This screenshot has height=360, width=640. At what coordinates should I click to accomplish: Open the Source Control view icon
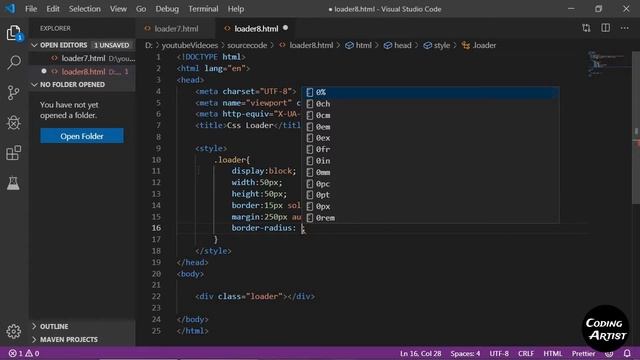(13, 93)
